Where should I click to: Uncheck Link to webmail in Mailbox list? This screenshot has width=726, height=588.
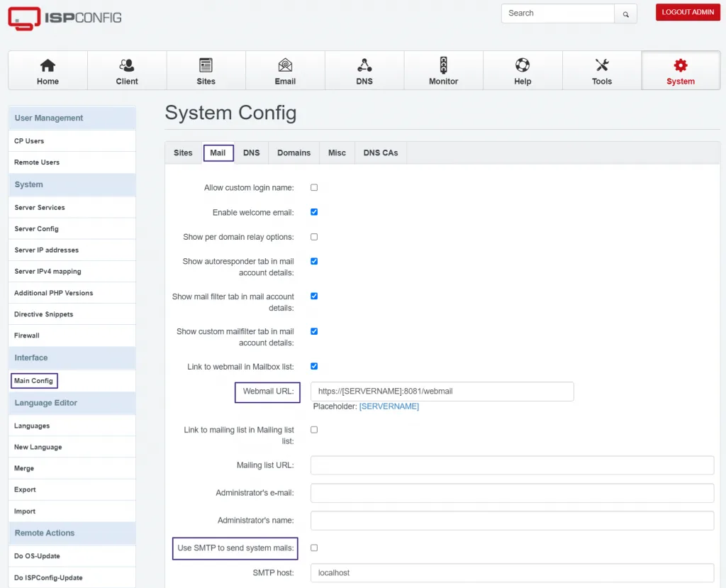[314, 367]
